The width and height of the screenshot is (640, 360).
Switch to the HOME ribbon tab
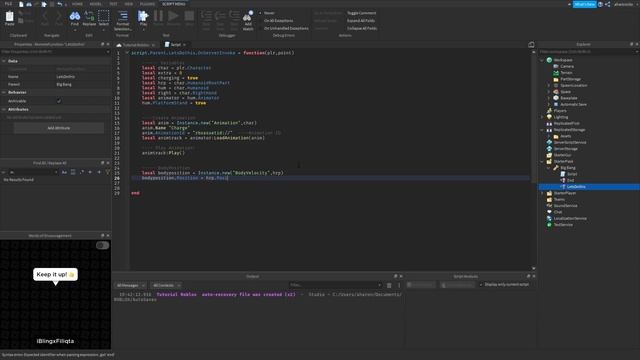[77, 4]
